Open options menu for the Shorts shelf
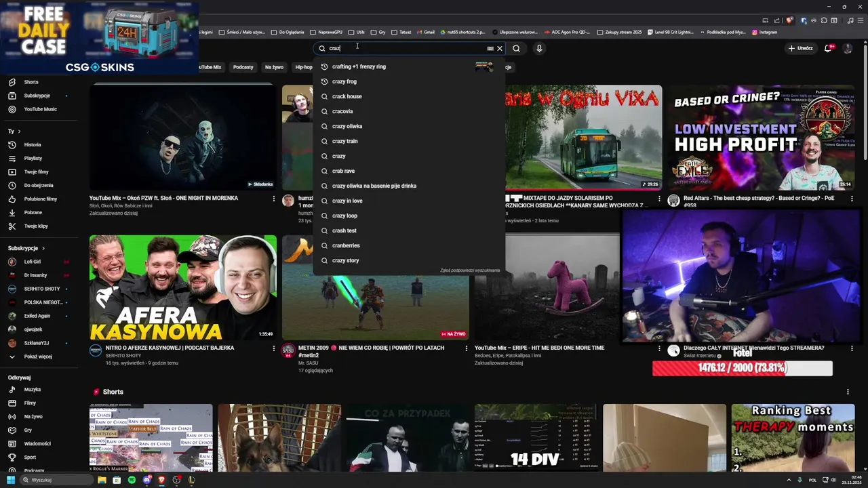The width and height of the screenshot is (868, 488). point(848,392)
